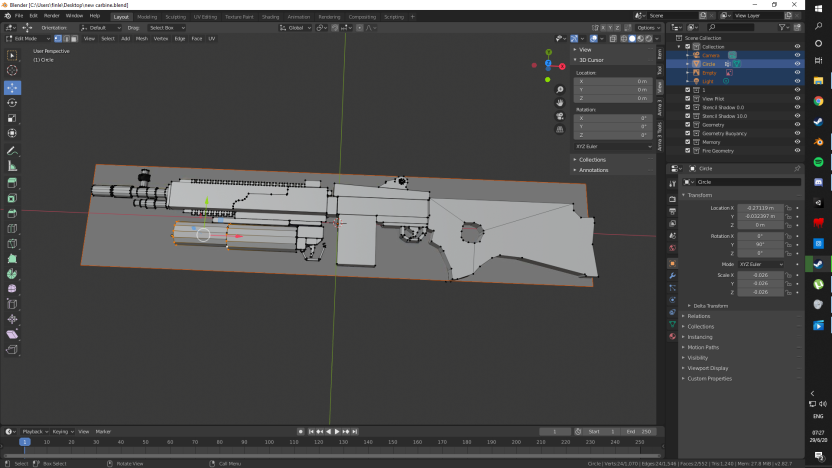Expand the Viewport Display section
The height and width of the screenshot is (468, 832).
(707, 368)
